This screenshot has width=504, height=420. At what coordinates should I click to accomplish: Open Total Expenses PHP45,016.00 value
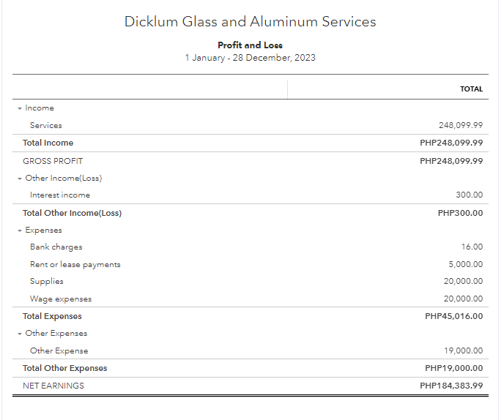click(x=453, y=317)
